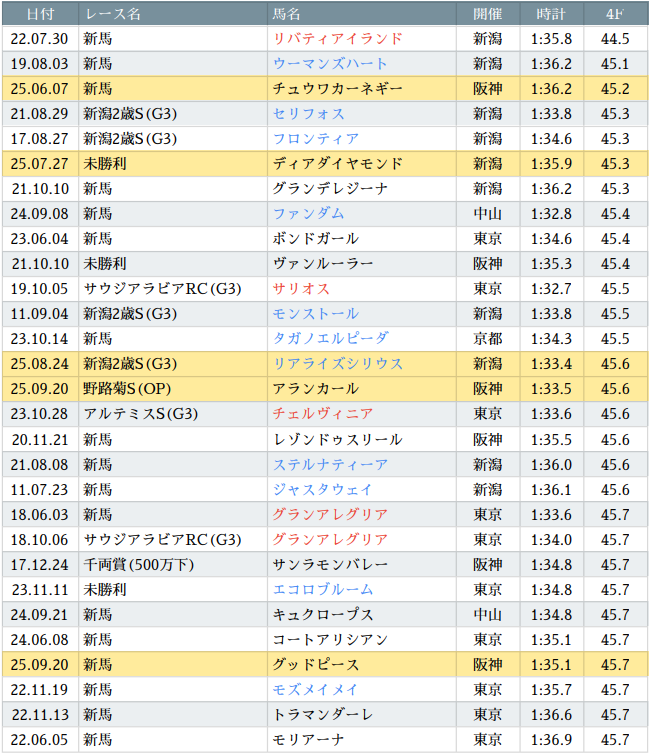Open the フロンティア horse link
Screen dimensions: 649x754
(x=316, y=139)
